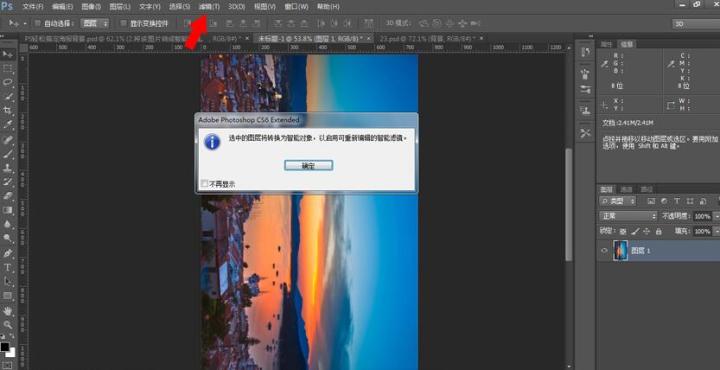
Task: Select the Rectangular Marquee tool
Action: [8, 68]
